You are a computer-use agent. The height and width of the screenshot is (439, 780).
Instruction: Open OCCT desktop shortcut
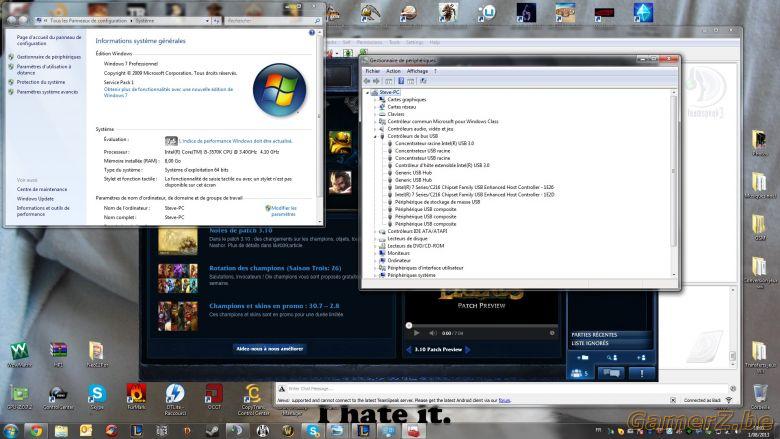[x=214, y=396]
